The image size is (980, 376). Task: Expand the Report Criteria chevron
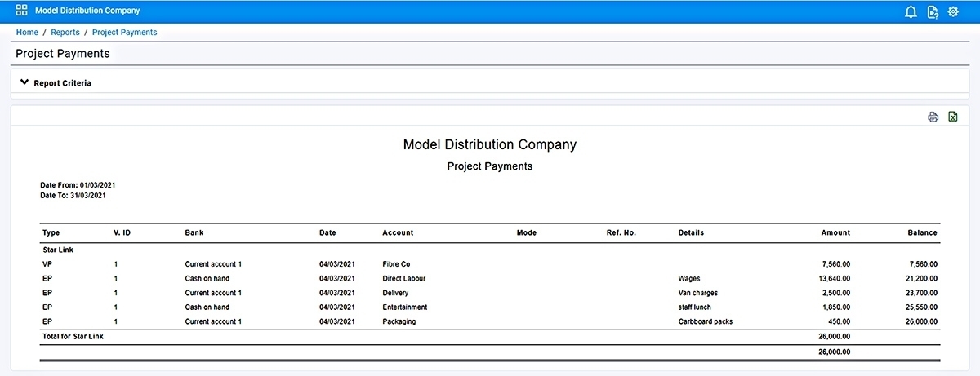24,82
